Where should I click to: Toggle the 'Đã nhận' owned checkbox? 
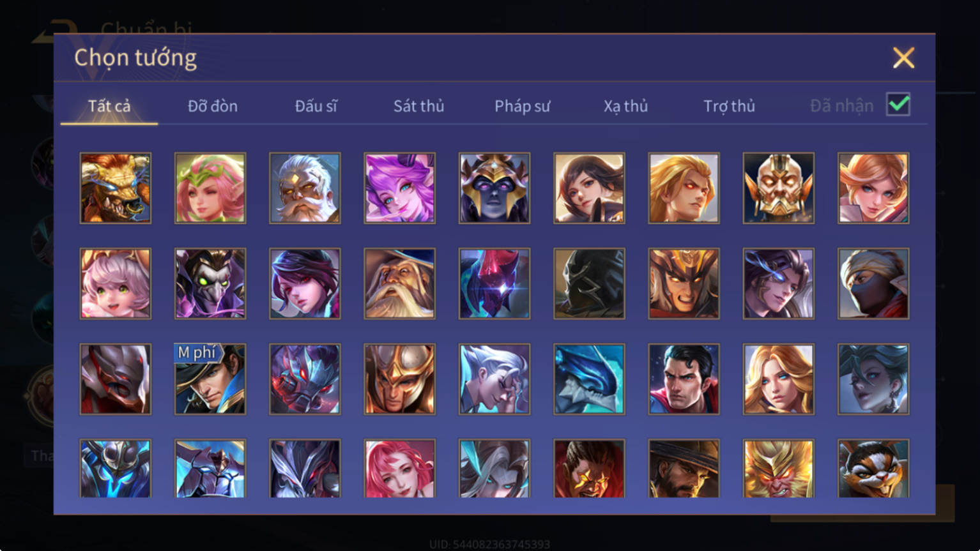898,104
